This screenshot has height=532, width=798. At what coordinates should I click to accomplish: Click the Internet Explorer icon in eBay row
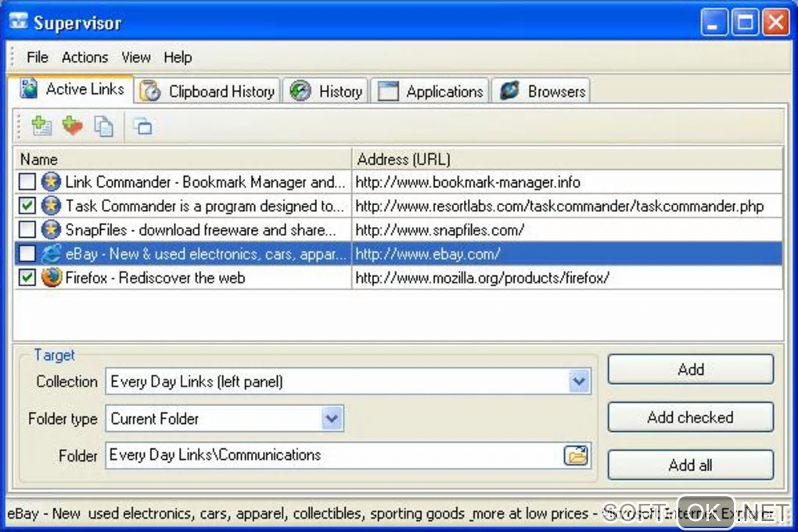[51, 253]
